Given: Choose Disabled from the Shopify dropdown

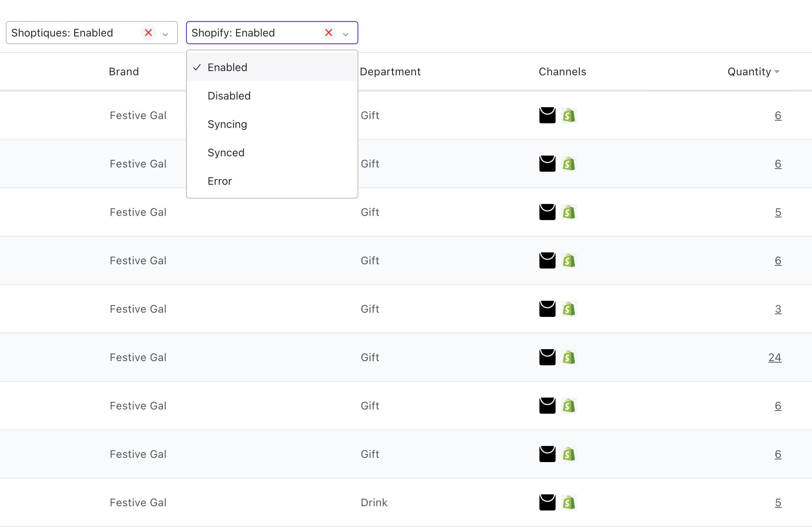Looking at the screenshot, I should tap(272, 96).
